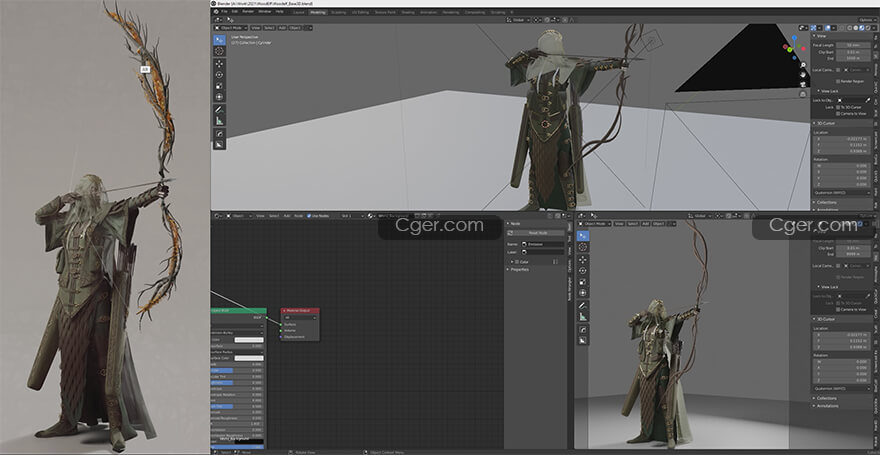
Task: Switch to the Layout workspace tab
Action: [x=299, y=12]
